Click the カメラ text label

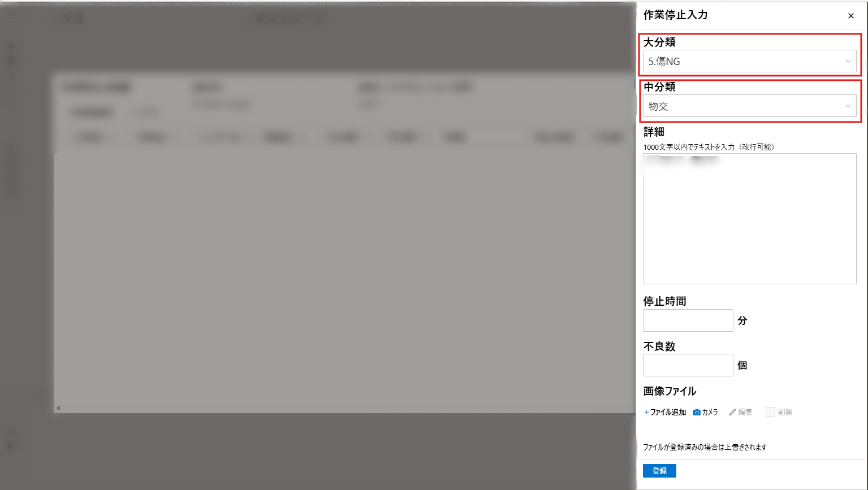pos(710,413)
